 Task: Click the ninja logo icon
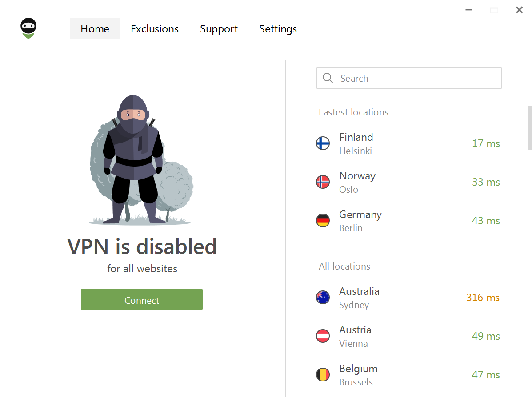coord(28,28)
